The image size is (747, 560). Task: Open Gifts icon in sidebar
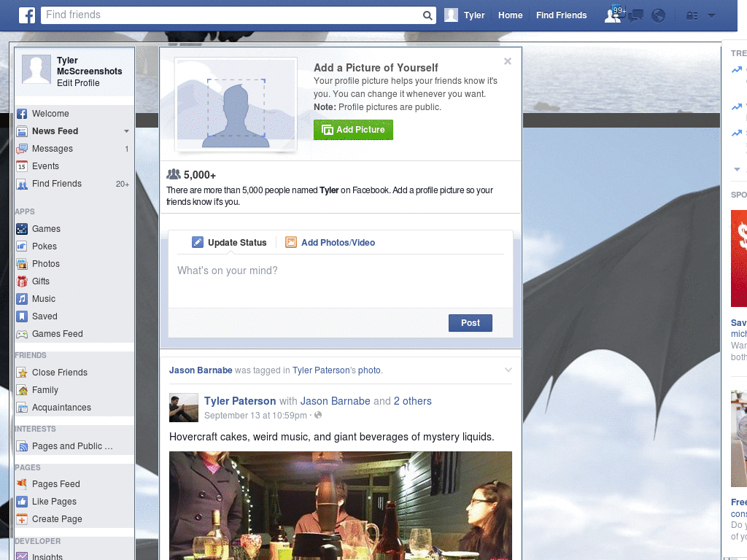(22, 281)
